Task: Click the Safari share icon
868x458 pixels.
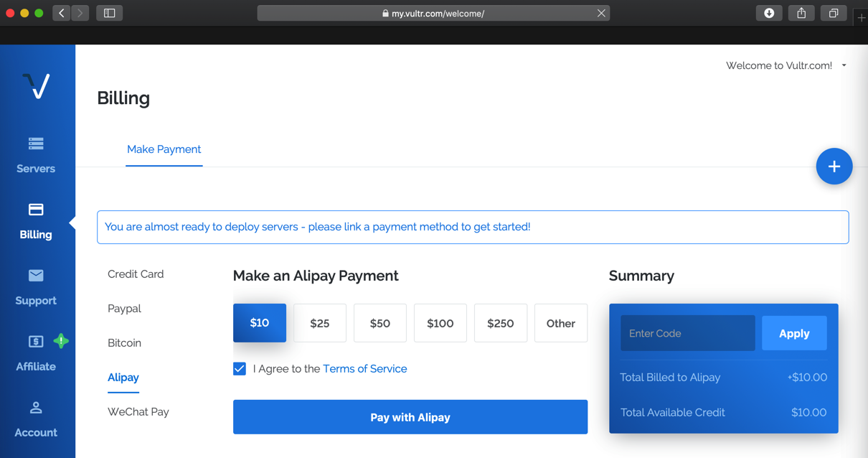Action: [801, 13]
